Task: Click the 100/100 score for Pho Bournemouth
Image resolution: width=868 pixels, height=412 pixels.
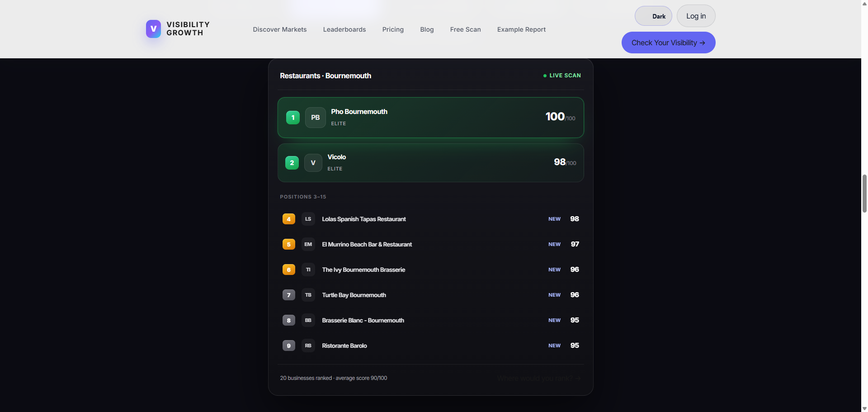Action: [x=561, y=117]
